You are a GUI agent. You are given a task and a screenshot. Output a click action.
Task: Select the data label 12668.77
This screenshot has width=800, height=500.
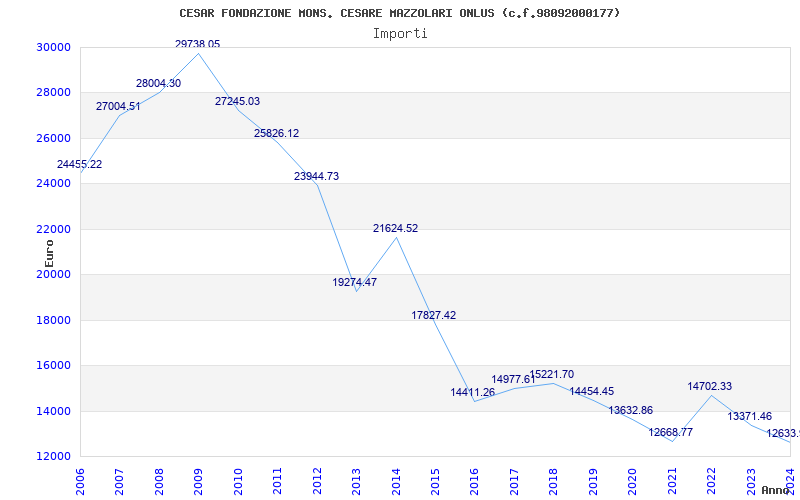point(670,432)
